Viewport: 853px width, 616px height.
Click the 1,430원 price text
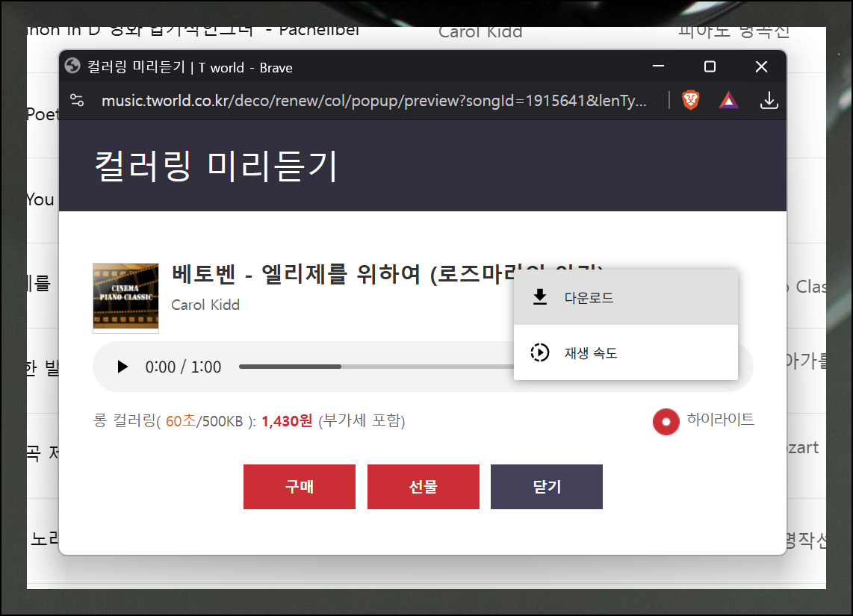287,421
